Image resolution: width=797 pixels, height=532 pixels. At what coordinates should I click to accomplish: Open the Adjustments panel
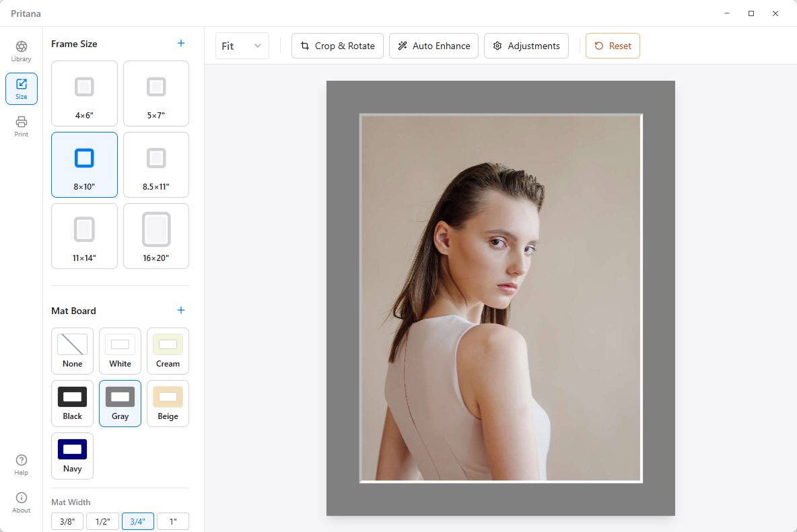(526, 46)
